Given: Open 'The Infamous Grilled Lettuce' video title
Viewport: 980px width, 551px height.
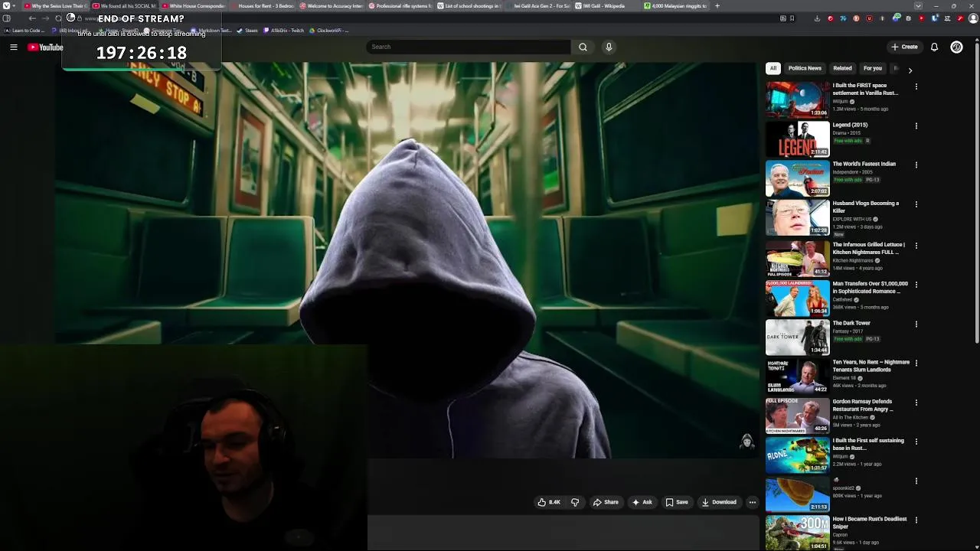Looking at the screenshot, I should click(x=869, y=249).
